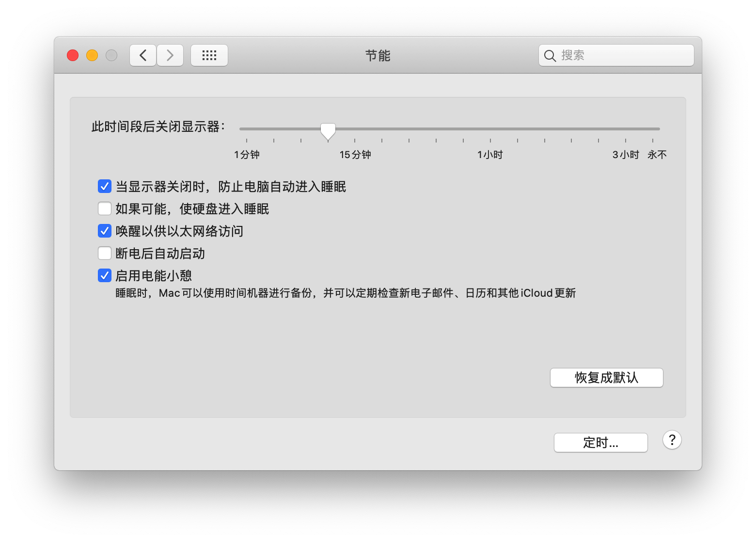Click the 3小时 label under slider

pyautogui.click(x=626, y=155)
